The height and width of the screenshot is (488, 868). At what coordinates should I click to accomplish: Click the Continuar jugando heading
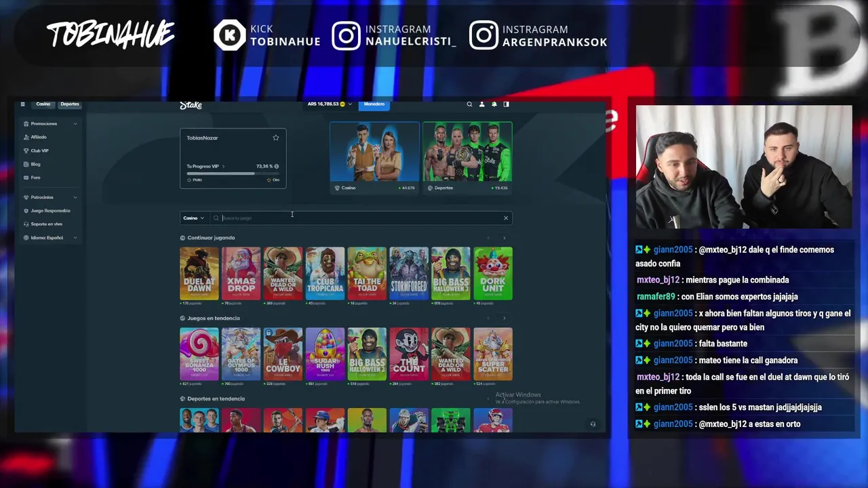211,238
